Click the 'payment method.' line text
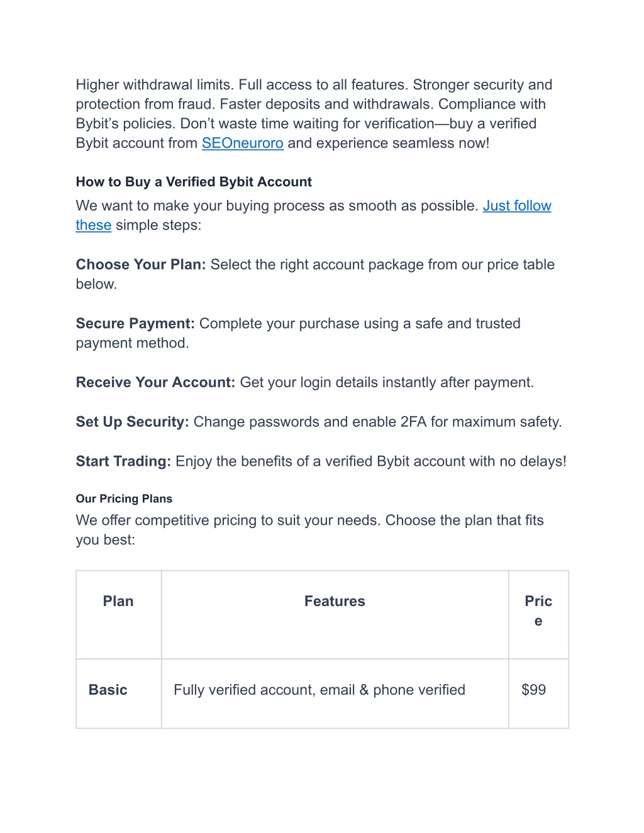Image resolution: width=644 pixels, height=833 pixels. click(x=132, y=343)
